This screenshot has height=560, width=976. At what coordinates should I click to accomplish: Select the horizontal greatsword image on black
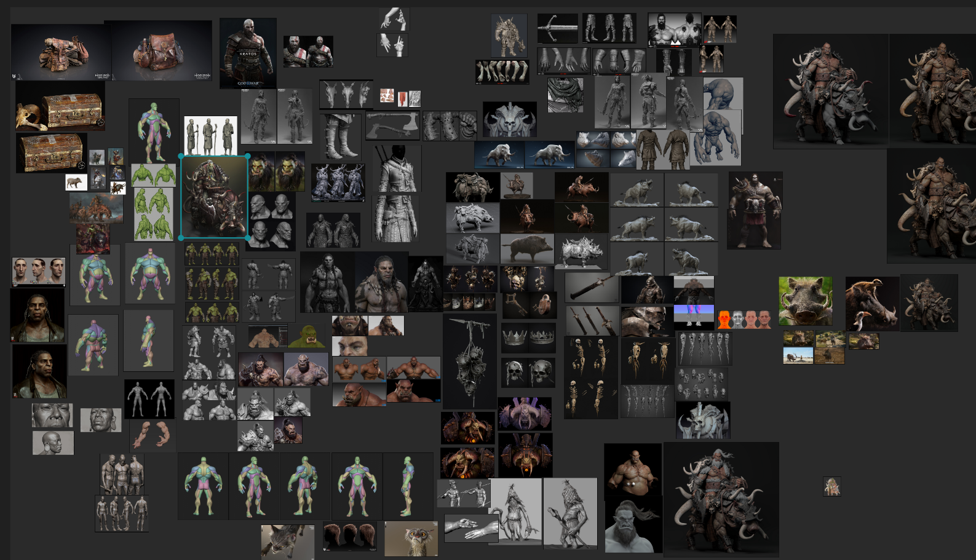click(x=558, y=28)
